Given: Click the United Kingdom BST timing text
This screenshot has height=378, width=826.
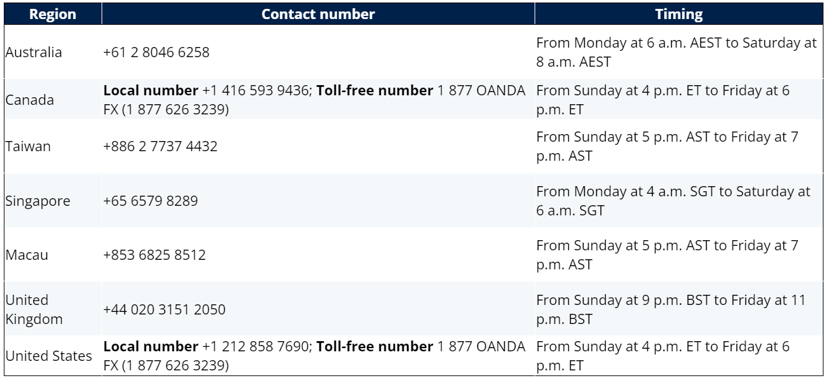Looking at the screenshot, I should coord(671,310).
